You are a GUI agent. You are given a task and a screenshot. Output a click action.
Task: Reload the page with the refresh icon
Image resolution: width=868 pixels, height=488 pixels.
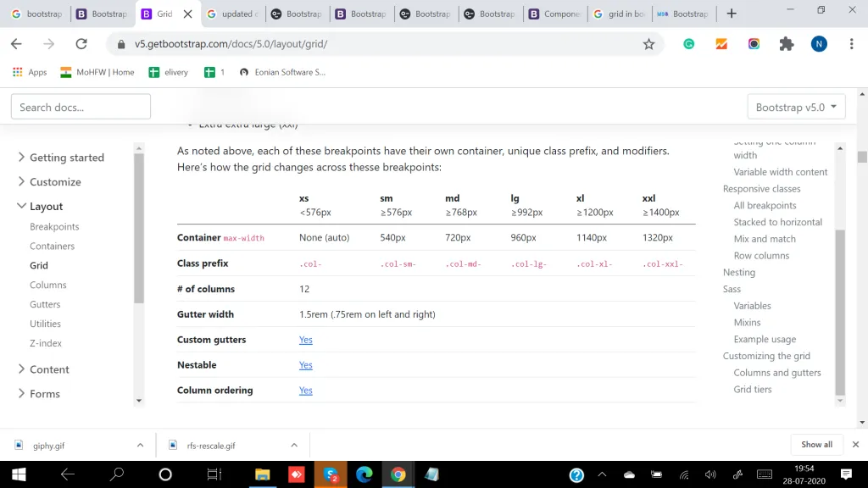pos(81,44)
